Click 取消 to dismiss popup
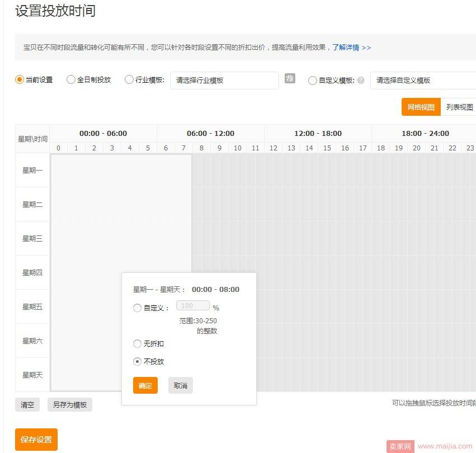 pyautogui.click(x=181, y=385)
